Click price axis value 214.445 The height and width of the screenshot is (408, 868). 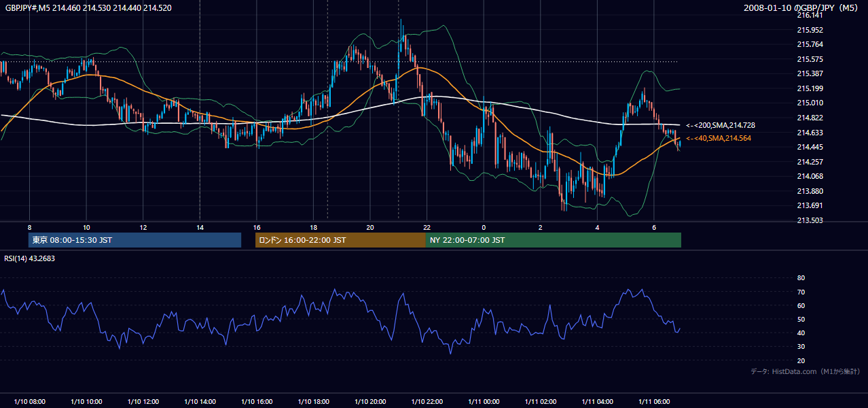coord(810,147)
